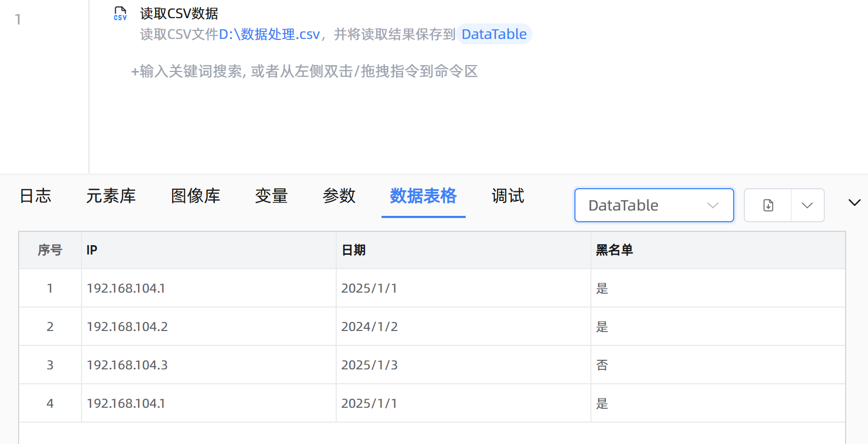Select the 数据表格 tab
868x444 pixels.
(x=423, y=196)
